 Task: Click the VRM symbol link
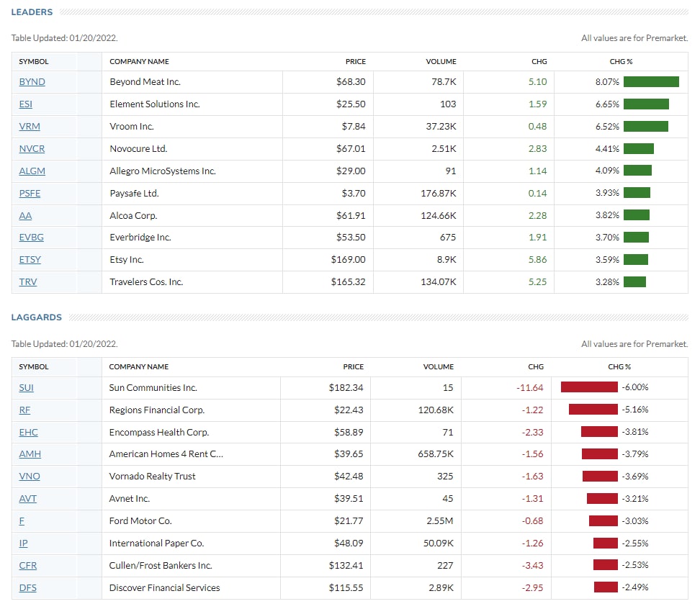tap(30, 127)
